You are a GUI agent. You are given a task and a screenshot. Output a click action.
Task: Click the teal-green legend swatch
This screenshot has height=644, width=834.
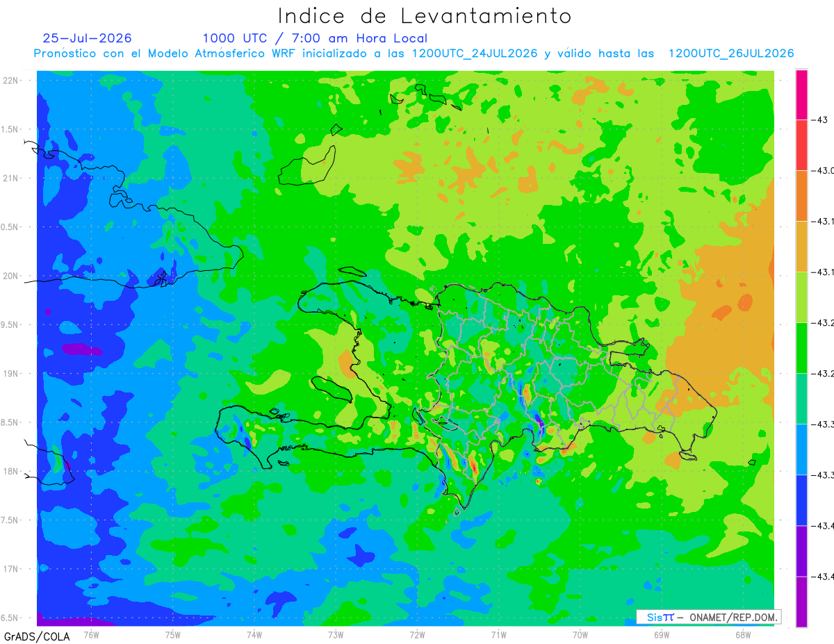pos(801,399)
